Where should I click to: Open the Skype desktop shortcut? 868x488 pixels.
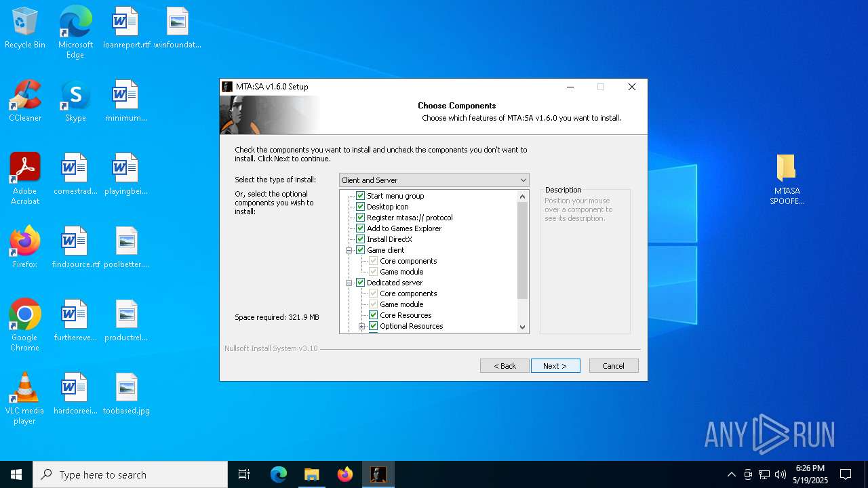tap(75, 102)
